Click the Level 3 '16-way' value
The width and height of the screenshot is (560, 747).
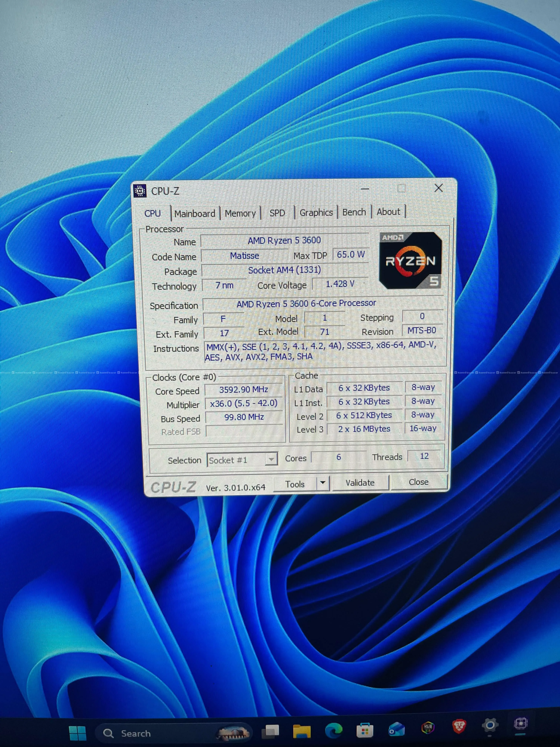pos(423,428)
